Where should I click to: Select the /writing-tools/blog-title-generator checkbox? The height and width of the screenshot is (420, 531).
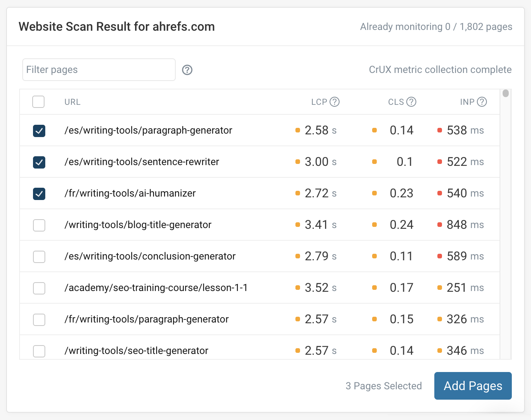pos(39,225)
